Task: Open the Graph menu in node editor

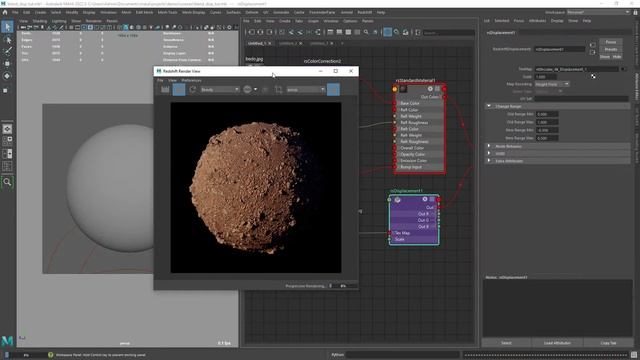Action: click(313, 21)
